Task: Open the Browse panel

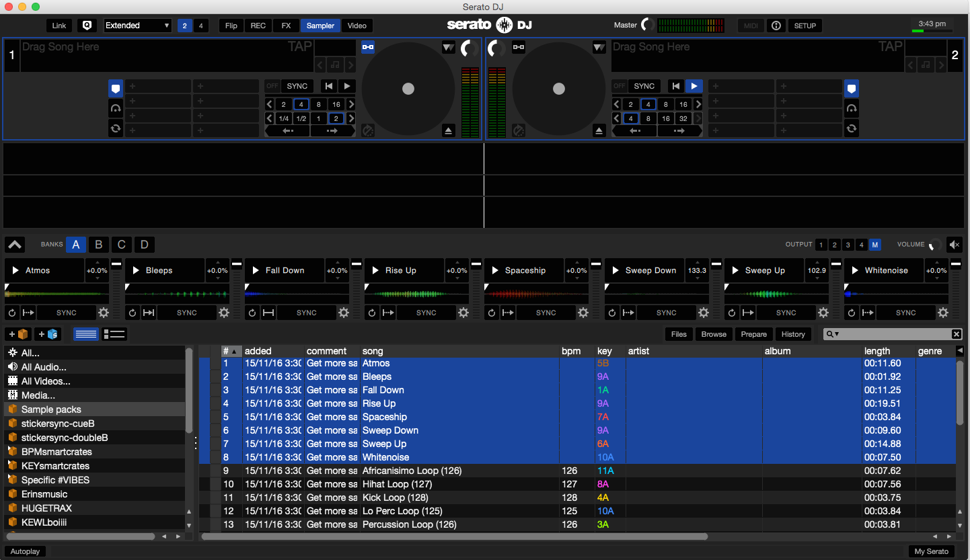Action: click(714, 334)
